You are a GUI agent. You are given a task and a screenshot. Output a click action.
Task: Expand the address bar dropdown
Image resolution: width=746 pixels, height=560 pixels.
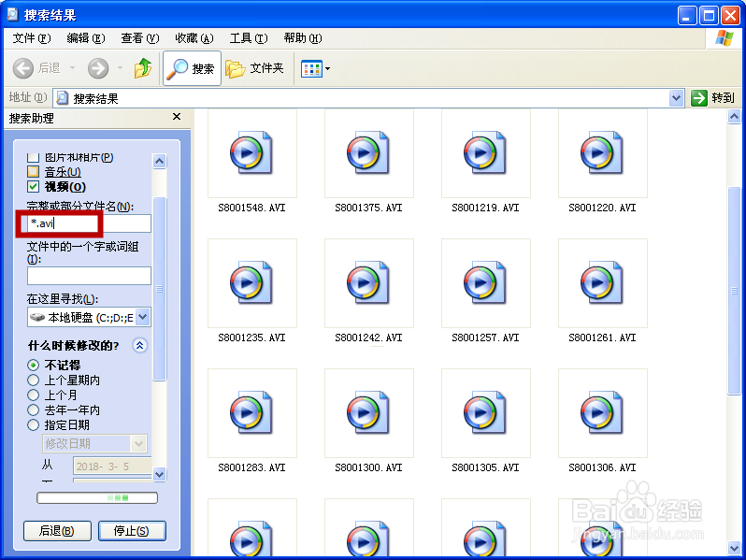[x=676, y=98]
